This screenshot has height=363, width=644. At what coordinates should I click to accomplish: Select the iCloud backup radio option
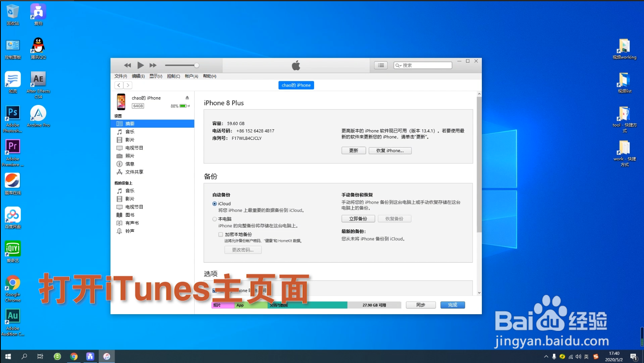[215, 204]
